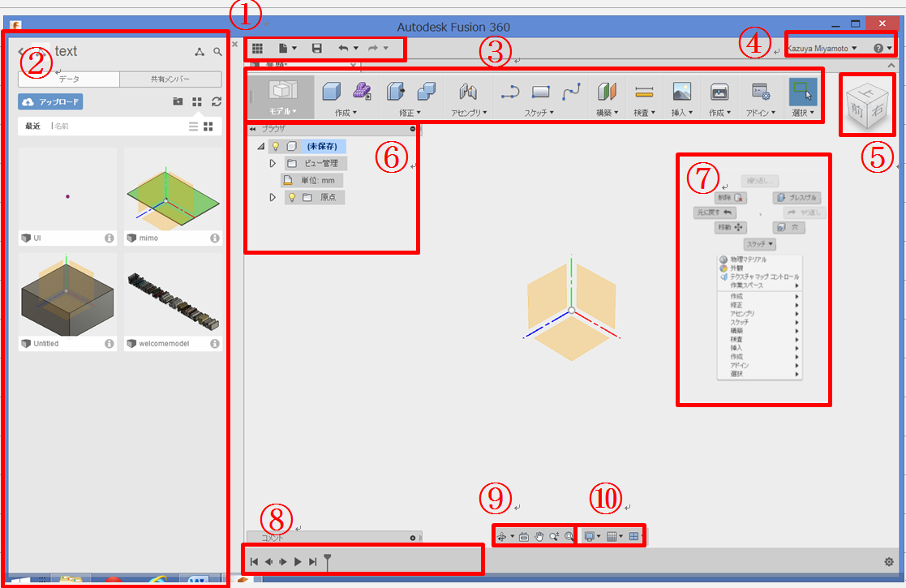Open Grid and Snaps settings icon

pyautogui.click(x=612, y=537)
